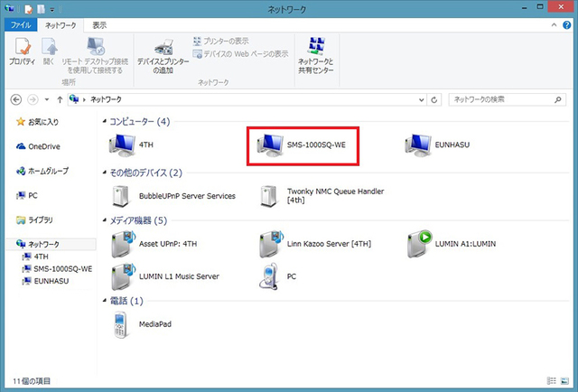The width and height of the screenshot is (578, 392).
Task: Click device web page display item
Action: tap(241, 54)
